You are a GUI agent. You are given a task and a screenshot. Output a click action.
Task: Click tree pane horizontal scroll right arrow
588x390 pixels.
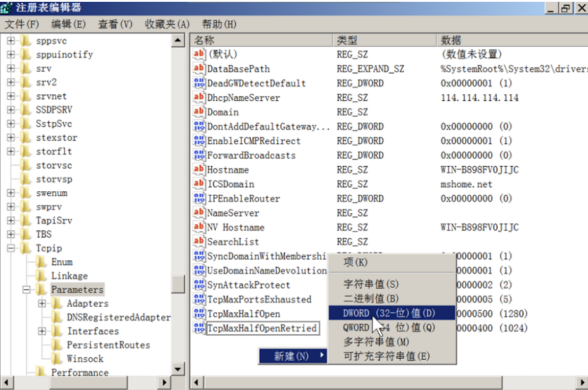coord(164,383)
